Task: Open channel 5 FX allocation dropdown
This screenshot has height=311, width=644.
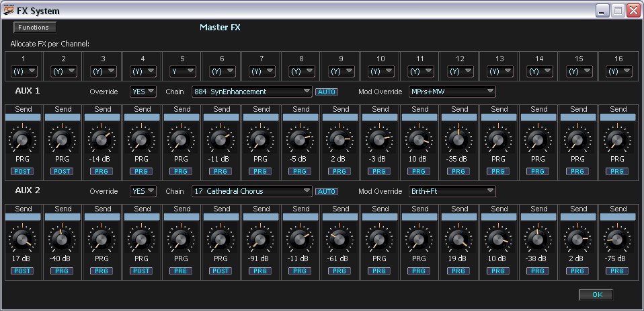Action: tap(182, 71)
